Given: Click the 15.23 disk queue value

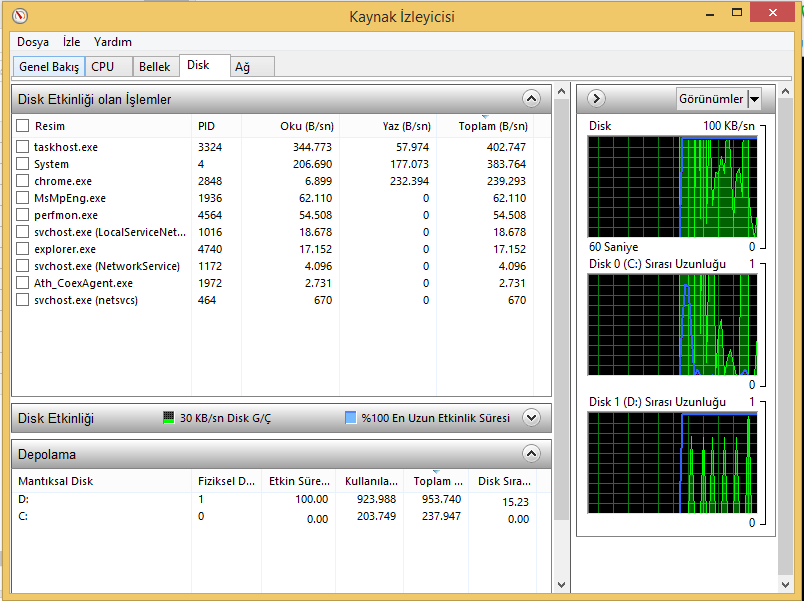Looking at the screenshot, I should point(515,502).
